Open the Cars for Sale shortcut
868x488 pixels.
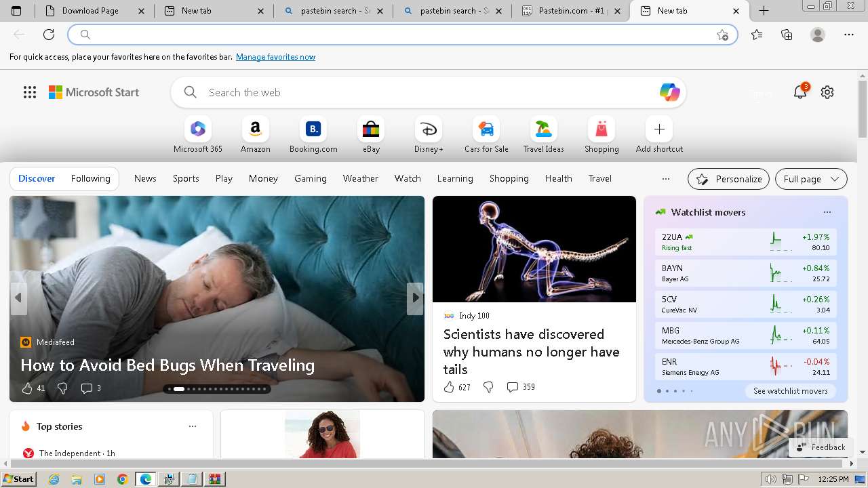click(x=486, y=135)
